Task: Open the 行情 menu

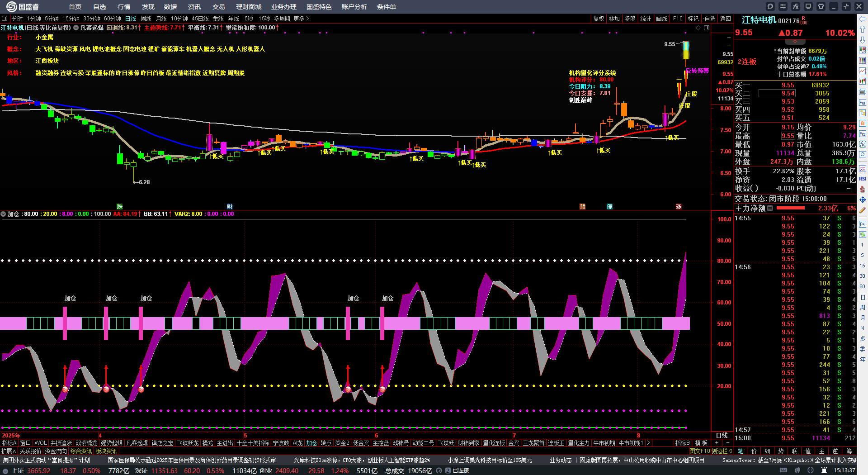Action: [123, 7]
